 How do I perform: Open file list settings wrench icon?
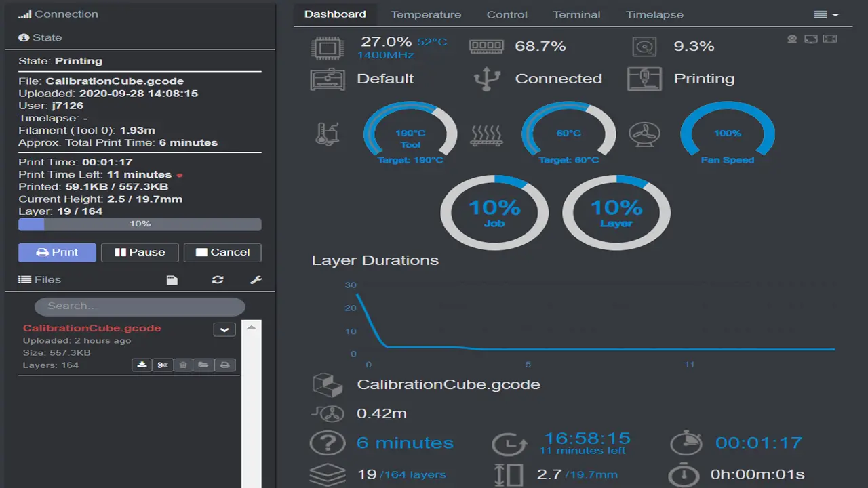pyautogui.click(x=256, y=280)
